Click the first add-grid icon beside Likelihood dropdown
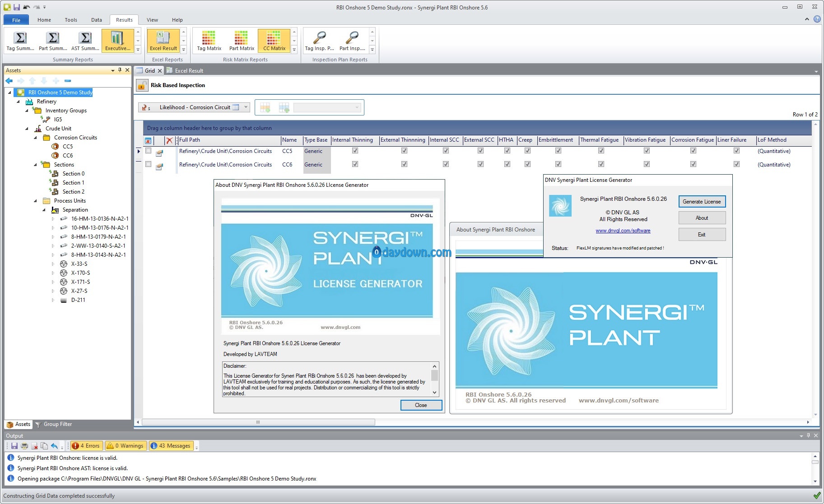 (265, 107)
